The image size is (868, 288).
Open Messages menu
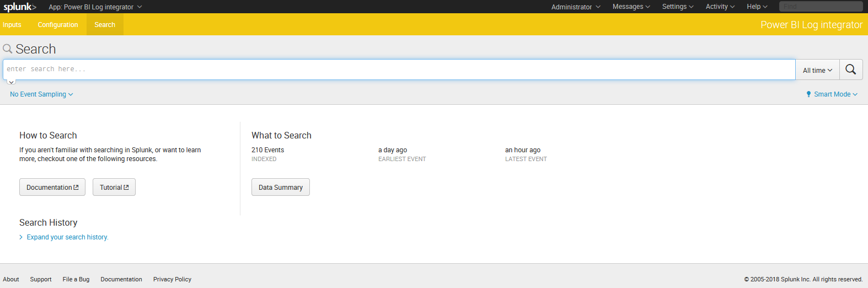click(x=631, y=7)
